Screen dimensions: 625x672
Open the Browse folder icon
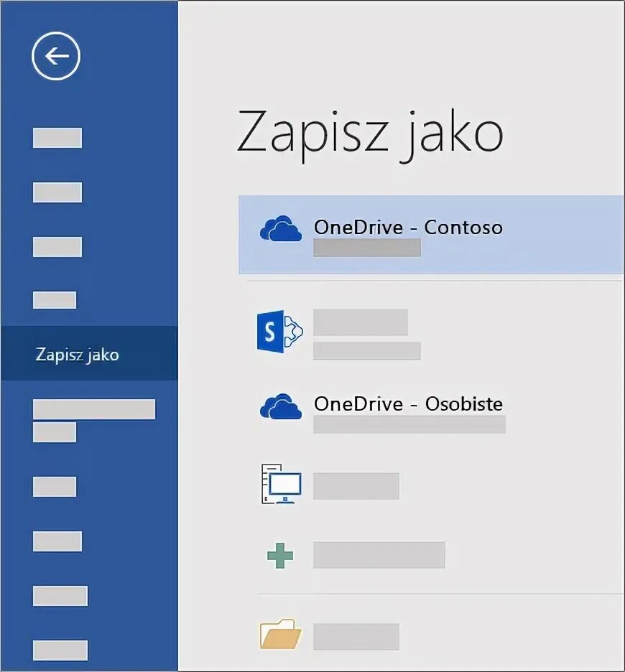pyautogui.click(x=281, y=634)
